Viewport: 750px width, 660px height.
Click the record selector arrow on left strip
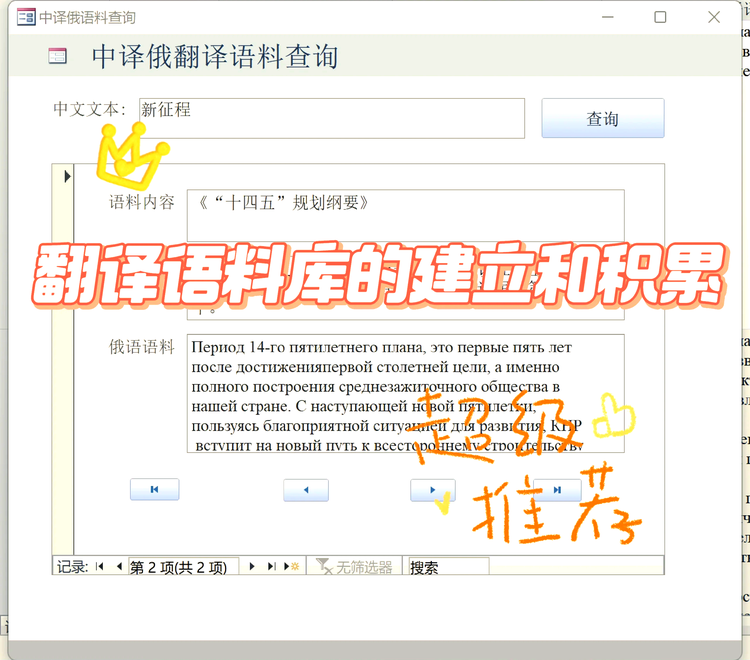tap(67, 176)
